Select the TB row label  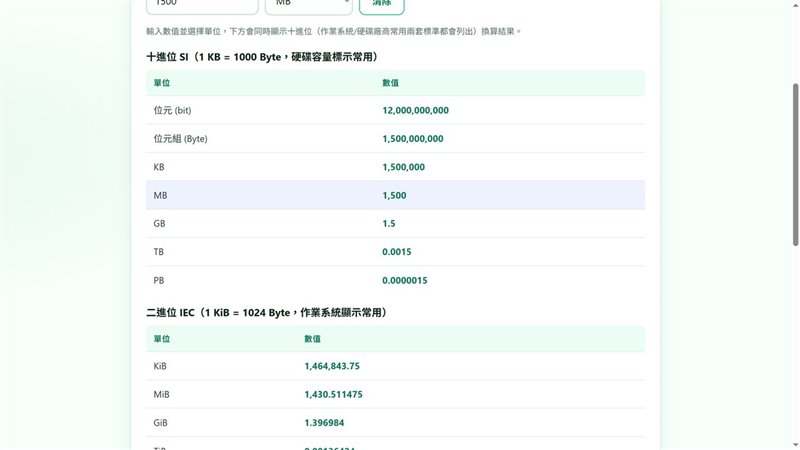click(159, 252)
